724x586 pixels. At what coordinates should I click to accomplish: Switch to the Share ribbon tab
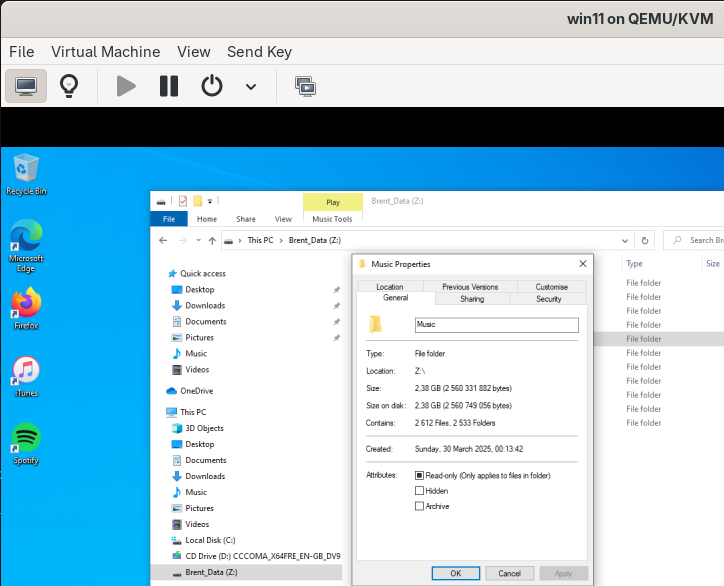[x=246, y=219]
